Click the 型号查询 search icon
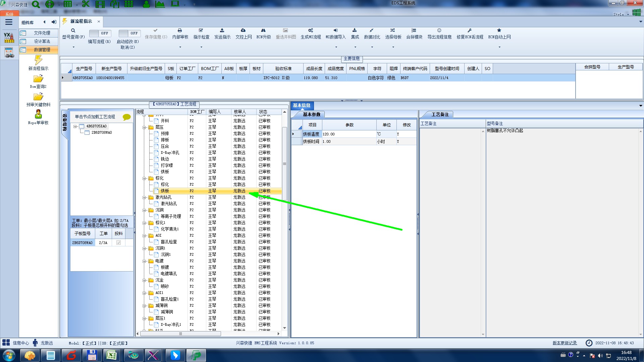 click(73, 31)
